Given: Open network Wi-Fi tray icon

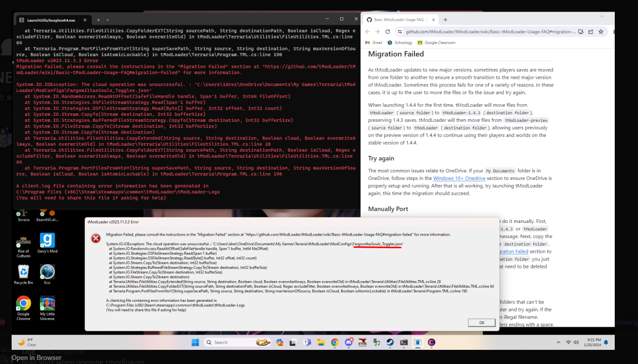Looking at the screenshot, I should (x=568, y=342).
